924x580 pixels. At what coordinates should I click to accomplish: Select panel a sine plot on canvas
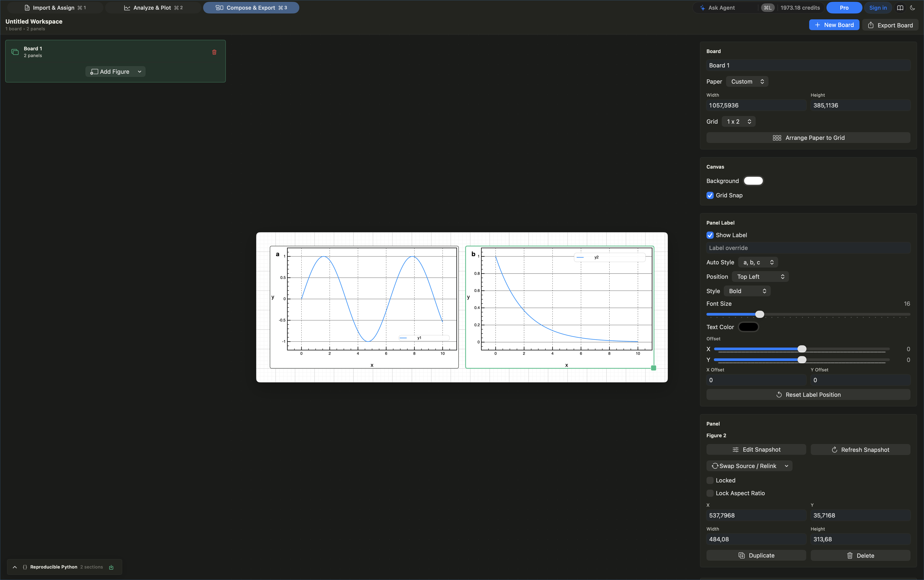tap(364, 307)
